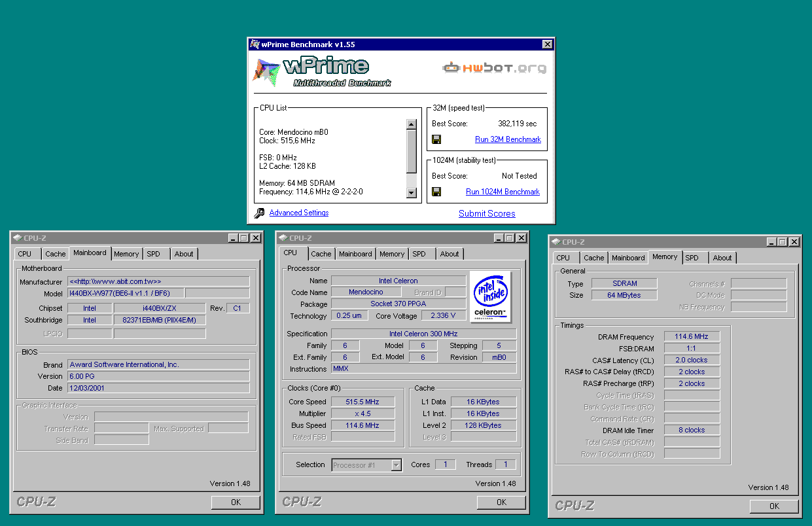812x526 pixels.
Task: Click the Core Speed 515.5 MHz field
Action: pyautogui.click(x=363, y=402)
